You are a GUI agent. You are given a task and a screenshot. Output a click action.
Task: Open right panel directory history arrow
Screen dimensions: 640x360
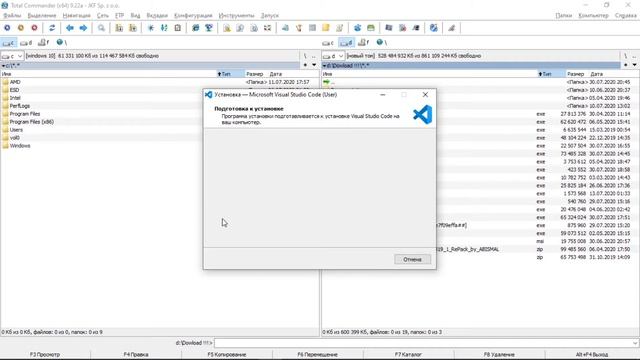tap(634, 65)
